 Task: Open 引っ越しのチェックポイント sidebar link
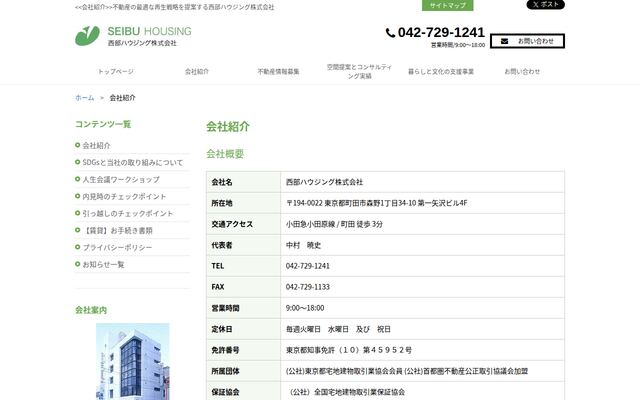click(x=128, y=213)
